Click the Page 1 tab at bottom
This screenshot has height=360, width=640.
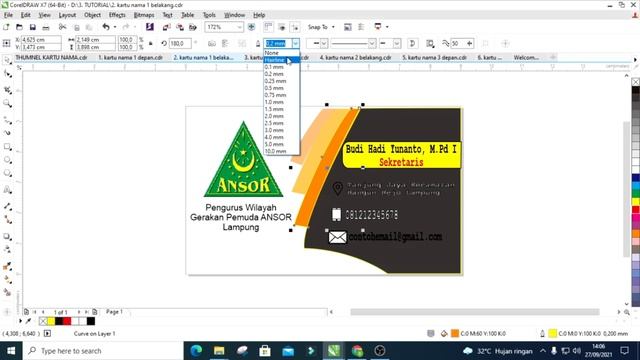click(114, 312)
